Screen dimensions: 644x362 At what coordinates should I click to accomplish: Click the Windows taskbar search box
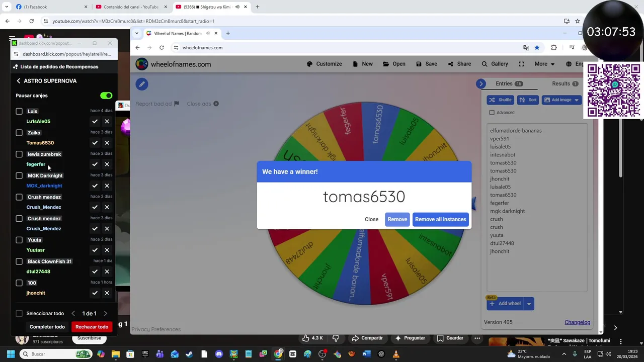[55, 354]
